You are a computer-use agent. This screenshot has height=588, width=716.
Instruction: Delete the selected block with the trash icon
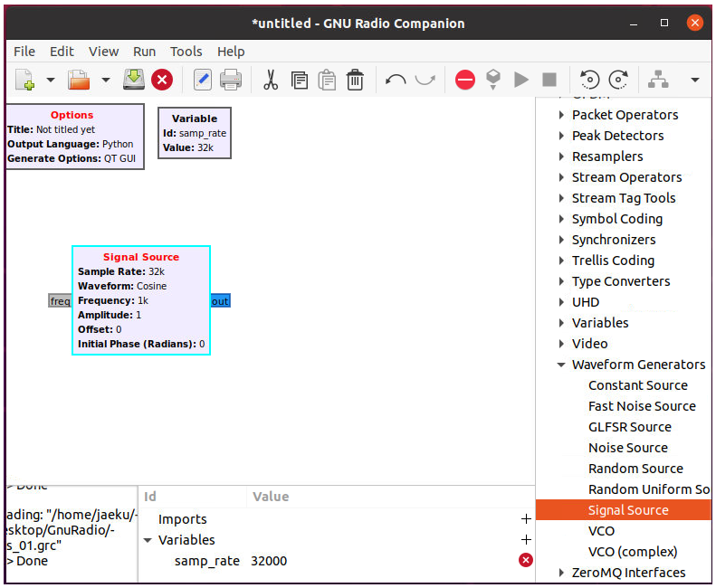355,80
